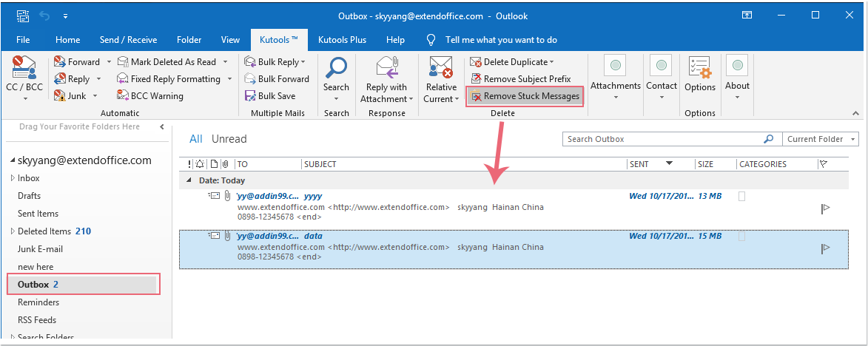Click Remove Stuck Messages
868x346 pixels.
[x=525, y=96]
